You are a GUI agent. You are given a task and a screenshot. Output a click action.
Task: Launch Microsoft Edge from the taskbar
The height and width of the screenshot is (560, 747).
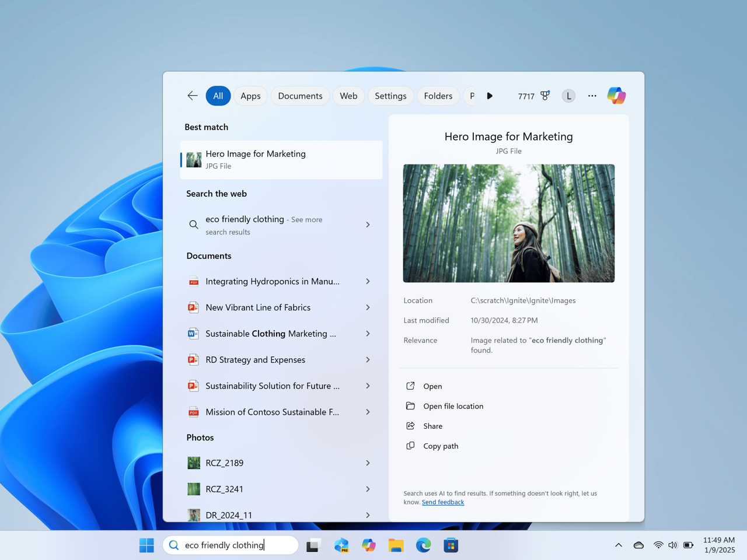424,545
